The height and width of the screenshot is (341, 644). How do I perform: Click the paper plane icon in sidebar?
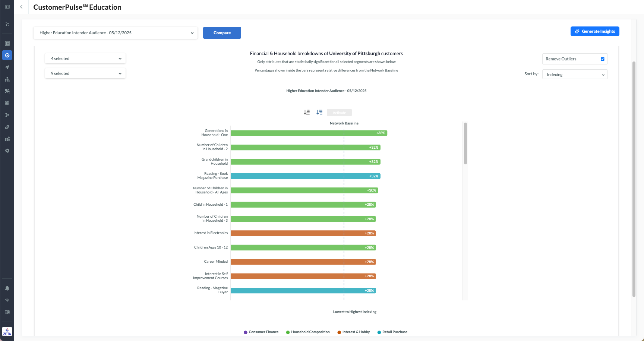7,67
